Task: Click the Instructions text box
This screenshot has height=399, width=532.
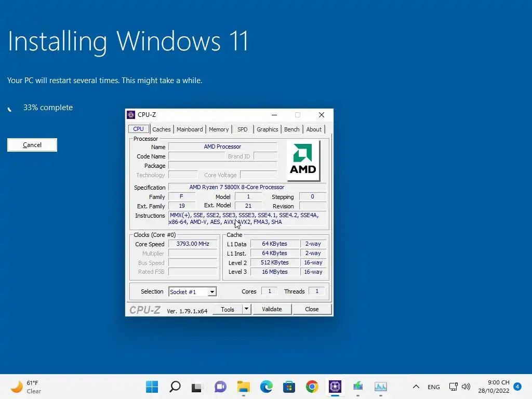Action: (x=247, y=219)
